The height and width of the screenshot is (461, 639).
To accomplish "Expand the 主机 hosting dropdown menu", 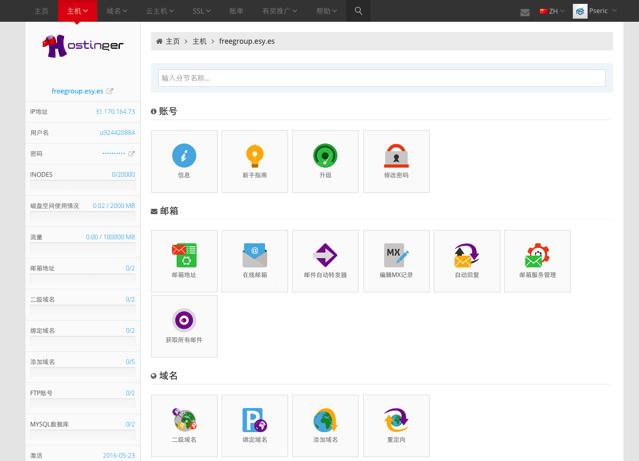I will tap(77, 11).
